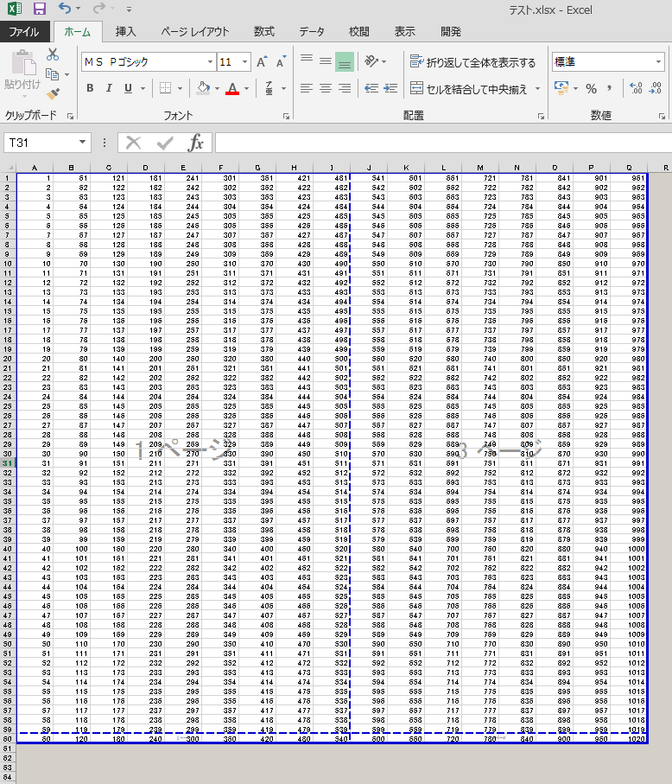This screenshot has width=672, height=784.
Task: Click the Save icon in quick access toolbar
Action: point(39,10)
